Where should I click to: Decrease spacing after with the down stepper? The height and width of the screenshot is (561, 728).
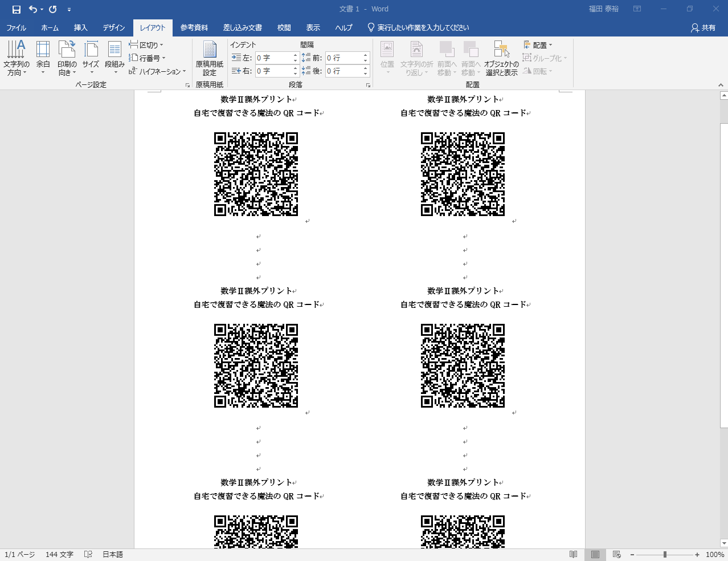[x=366, y=74]
